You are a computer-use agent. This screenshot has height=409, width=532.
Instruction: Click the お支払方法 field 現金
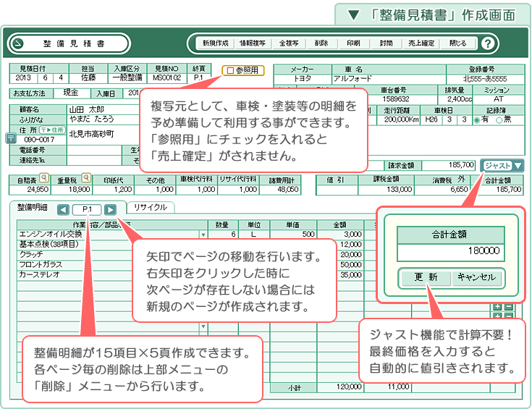pyautogui.click(x=71, y=93)
